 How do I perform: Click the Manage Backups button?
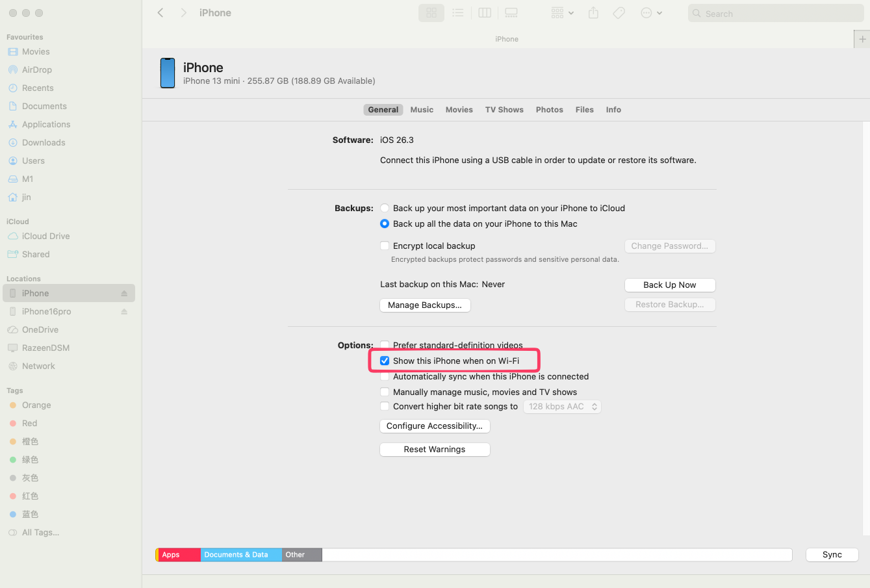coord(425,305)
